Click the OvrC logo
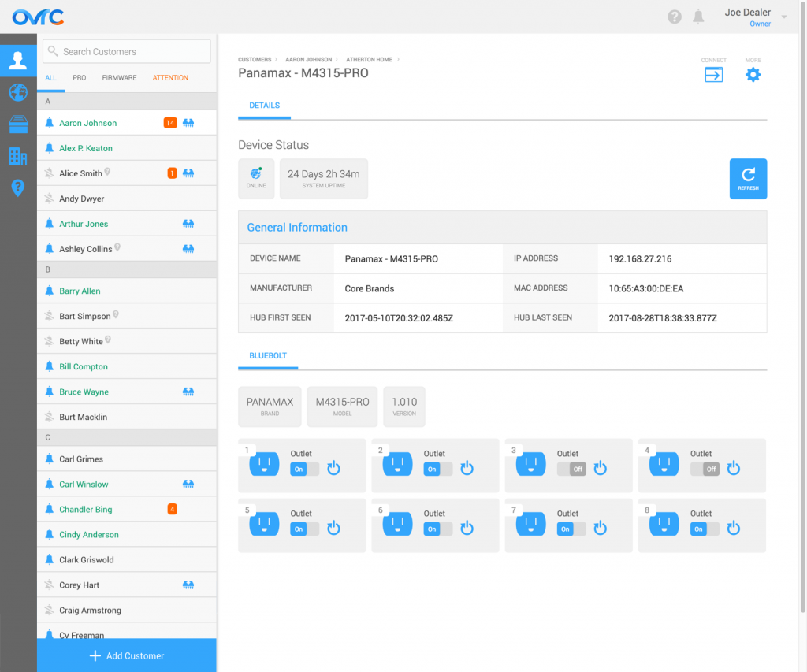The height and width of the screenshot is (672, 807). click(x=38, y=17)
